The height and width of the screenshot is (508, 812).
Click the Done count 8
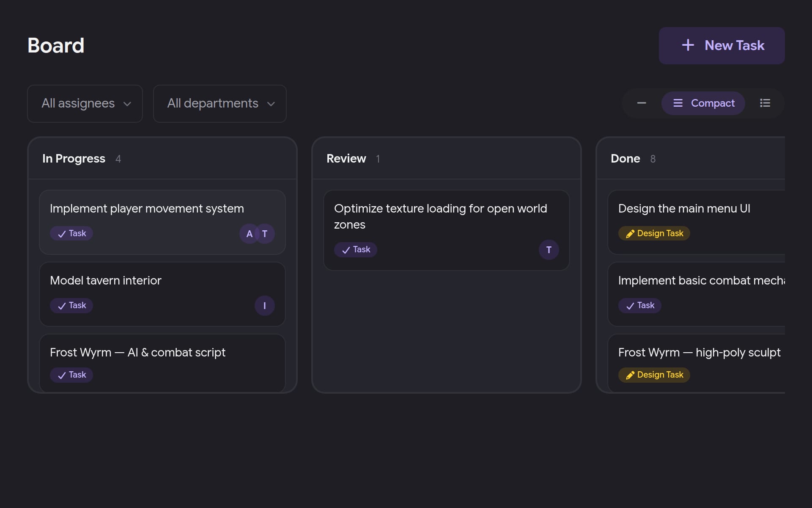point(653,159)
